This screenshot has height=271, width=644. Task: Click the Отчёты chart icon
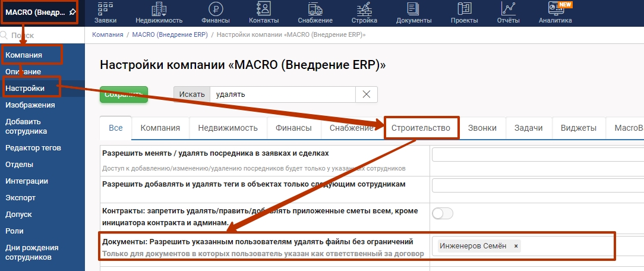pyautogui.click(x=507, y=9)
